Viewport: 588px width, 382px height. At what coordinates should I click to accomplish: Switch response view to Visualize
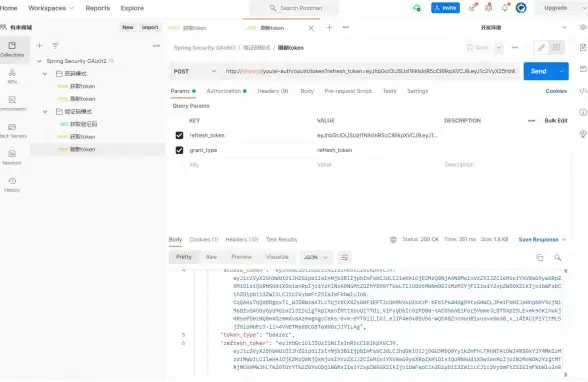point(277,257)
